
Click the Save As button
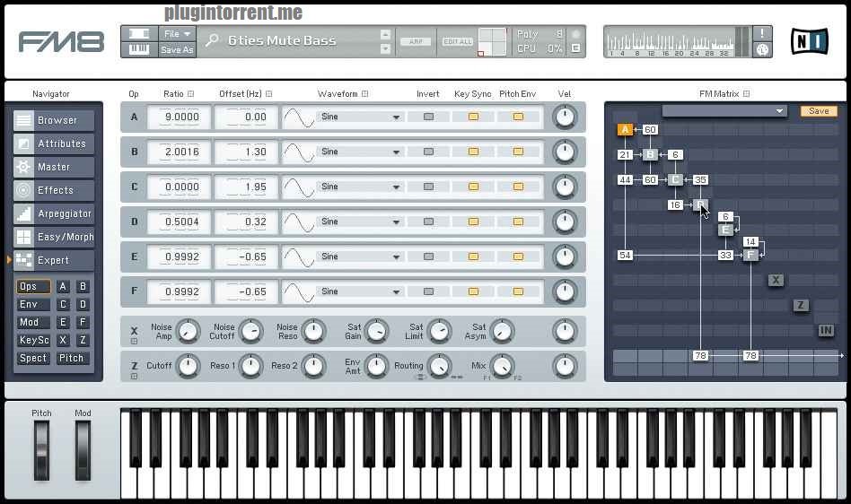178,49
